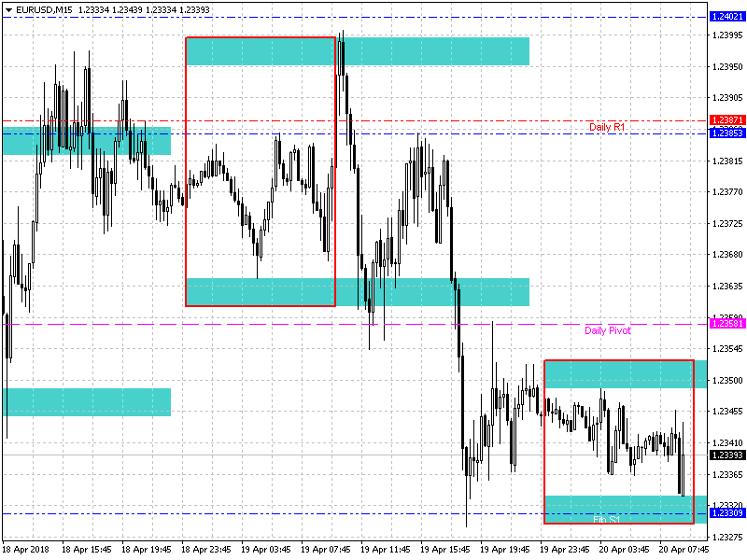Select the Daily R1 line label

point(607,126)
